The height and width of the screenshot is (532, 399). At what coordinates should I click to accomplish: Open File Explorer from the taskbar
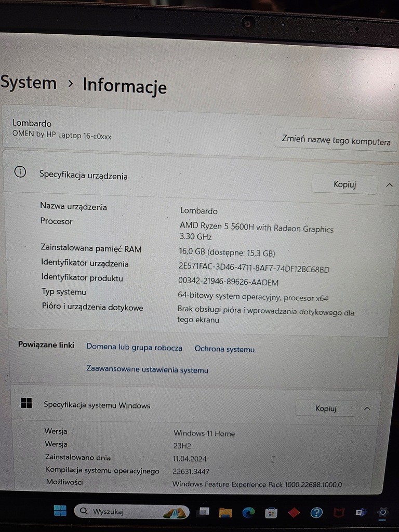pos(225,512)
